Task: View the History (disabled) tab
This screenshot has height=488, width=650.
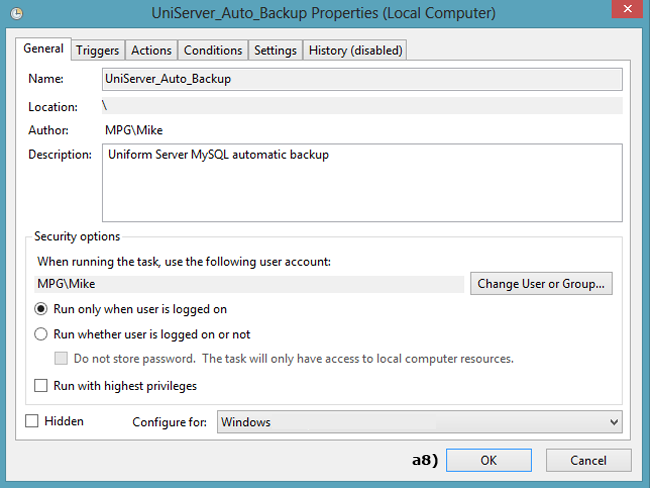Action: (x=355, y=50)
